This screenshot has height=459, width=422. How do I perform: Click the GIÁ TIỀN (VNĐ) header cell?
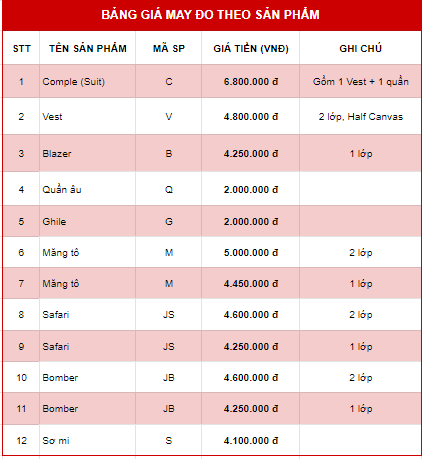[251, 49]
